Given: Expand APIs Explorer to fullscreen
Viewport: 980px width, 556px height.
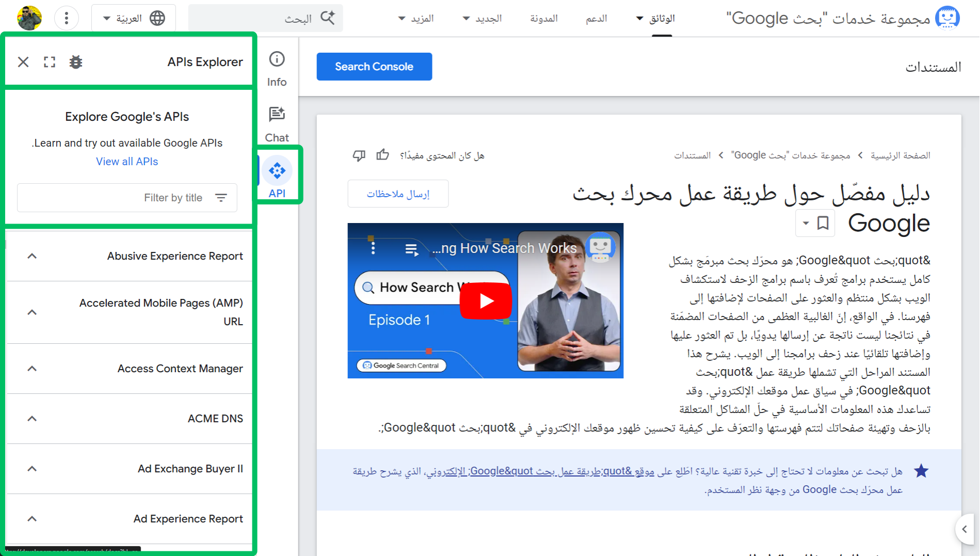Looking at the screenshot, I should (x=50, y=62).
